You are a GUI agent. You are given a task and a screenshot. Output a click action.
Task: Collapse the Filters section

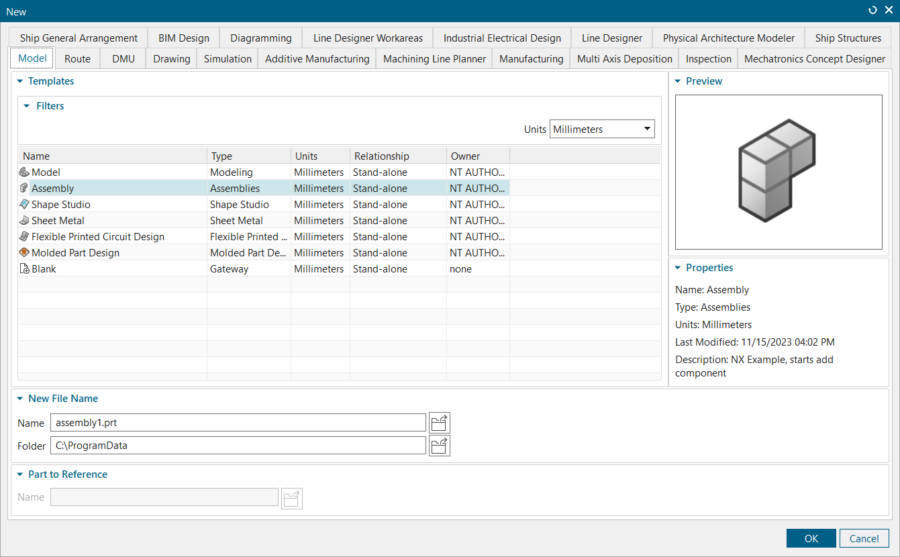[28, 105]
